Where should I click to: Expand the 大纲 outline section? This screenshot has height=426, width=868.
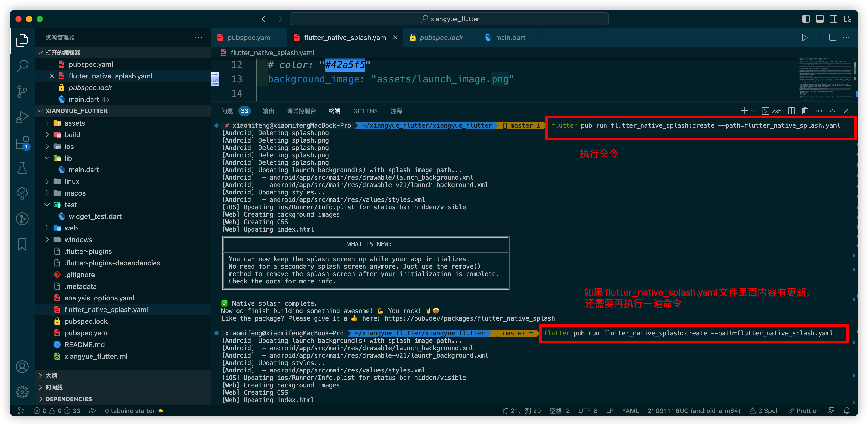[x=123, y=375]
